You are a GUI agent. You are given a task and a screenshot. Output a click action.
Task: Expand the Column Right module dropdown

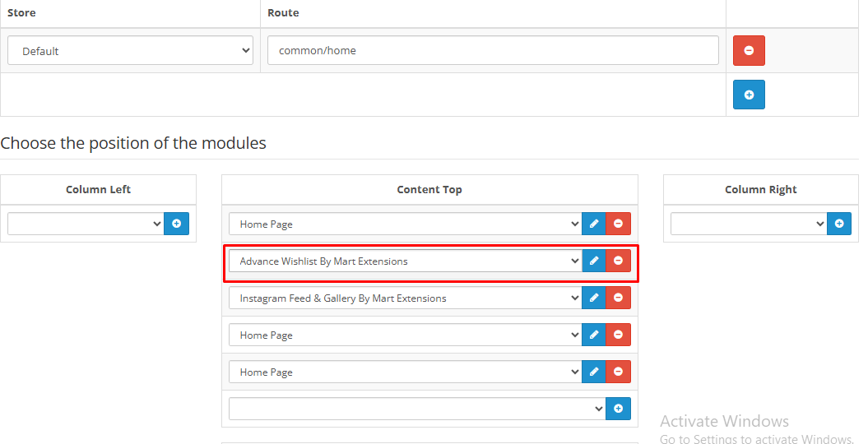pos(748,224)
